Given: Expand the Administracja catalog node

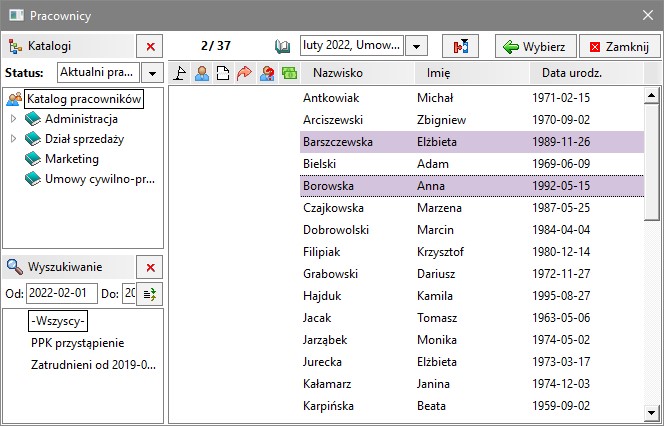Looking at the screenshot, I should (x=13, y=119).
